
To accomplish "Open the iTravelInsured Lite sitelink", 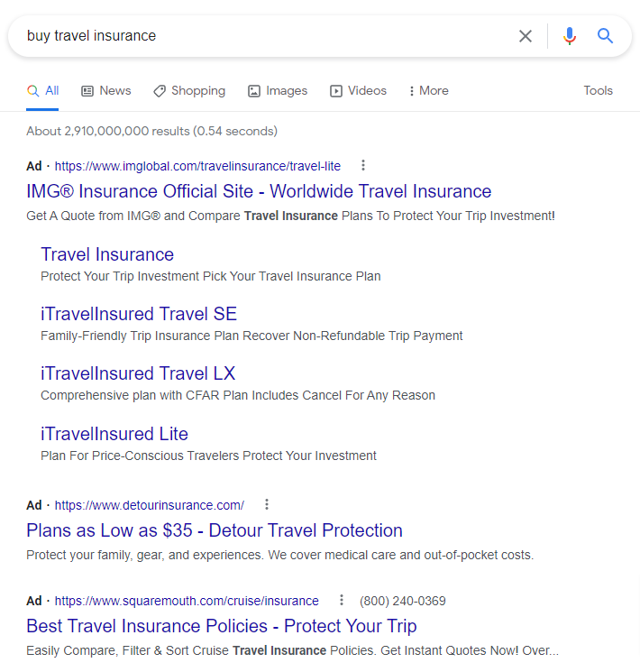I will click(x=114, y=434).
